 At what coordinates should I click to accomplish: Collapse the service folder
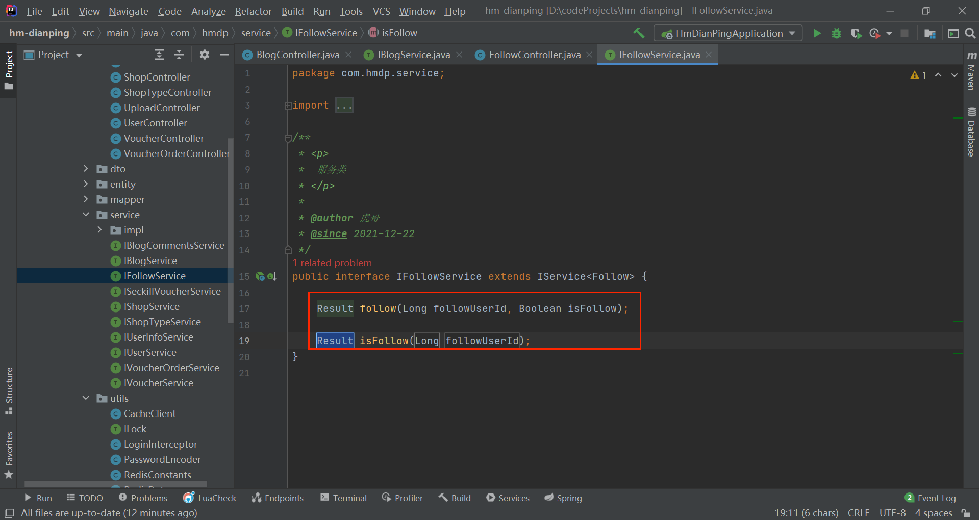(x=86, y=215)
